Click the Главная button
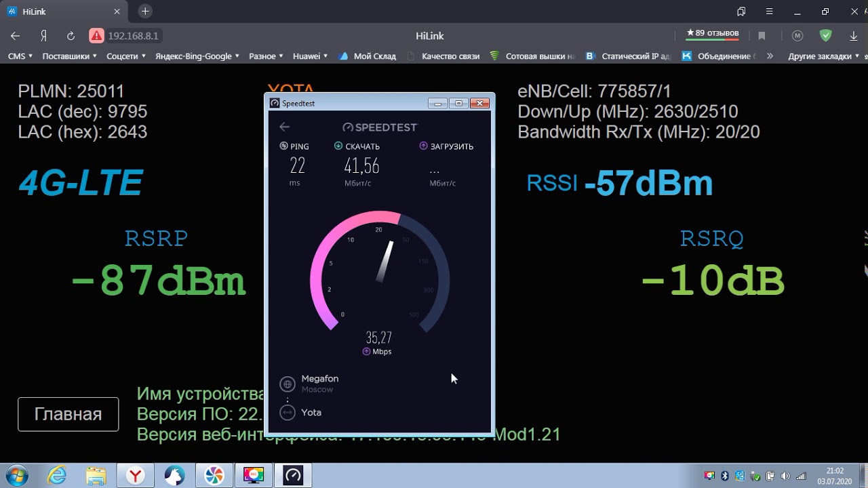Viewport: 868px width, 488px height. [x=68, y=414]
